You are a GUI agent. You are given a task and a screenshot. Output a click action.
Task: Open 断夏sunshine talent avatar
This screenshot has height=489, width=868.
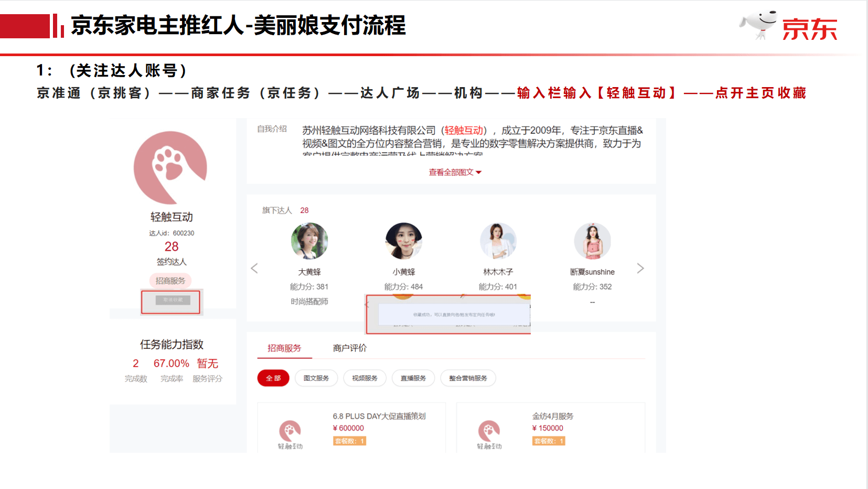tap(593, 241)
